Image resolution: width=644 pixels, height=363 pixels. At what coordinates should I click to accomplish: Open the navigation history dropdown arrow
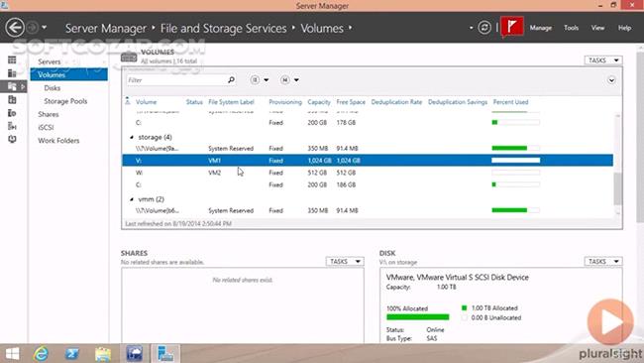[44, 28]
